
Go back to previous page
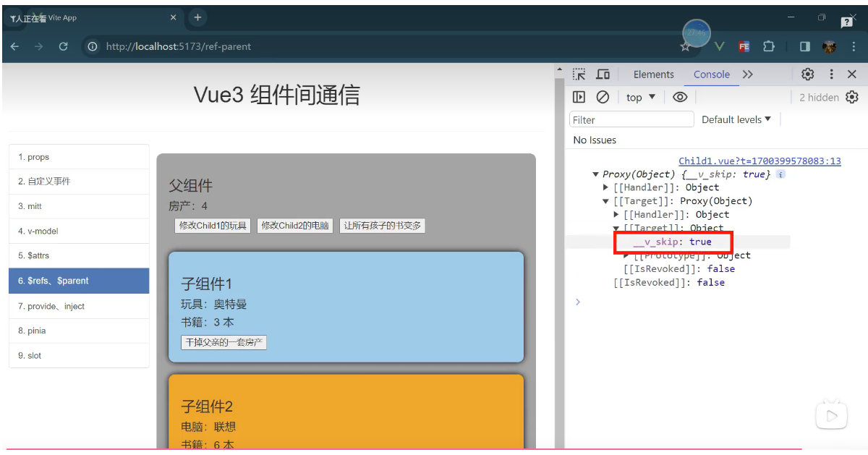point(15,46)
